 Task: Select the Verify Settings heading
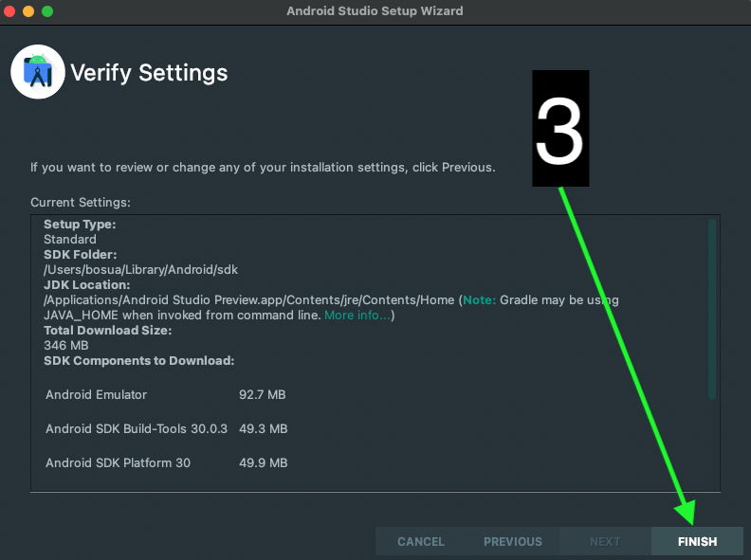(x=149, y=73)
